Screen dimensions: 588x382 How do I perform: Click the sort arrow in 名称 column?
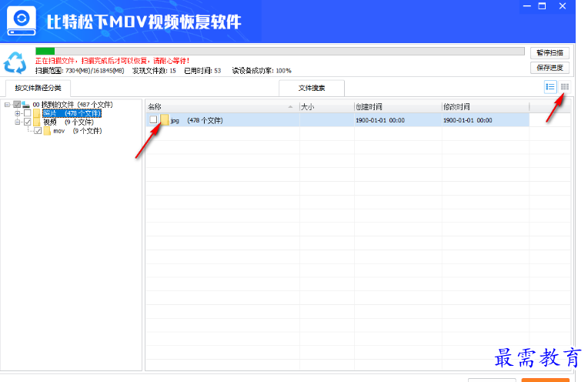click(291, 107)
